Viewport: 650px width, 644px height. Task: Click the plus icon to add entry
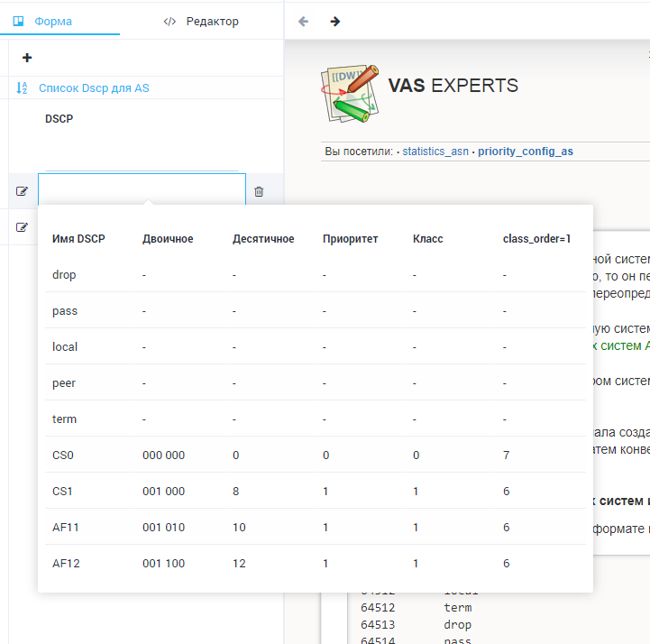[x=27, y=58]
